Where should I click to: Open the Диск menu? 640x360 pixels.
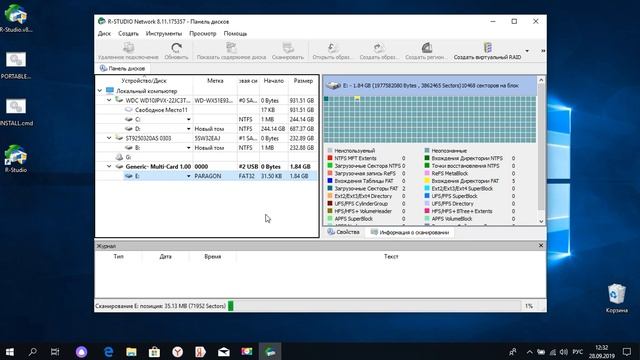point(104,33)
